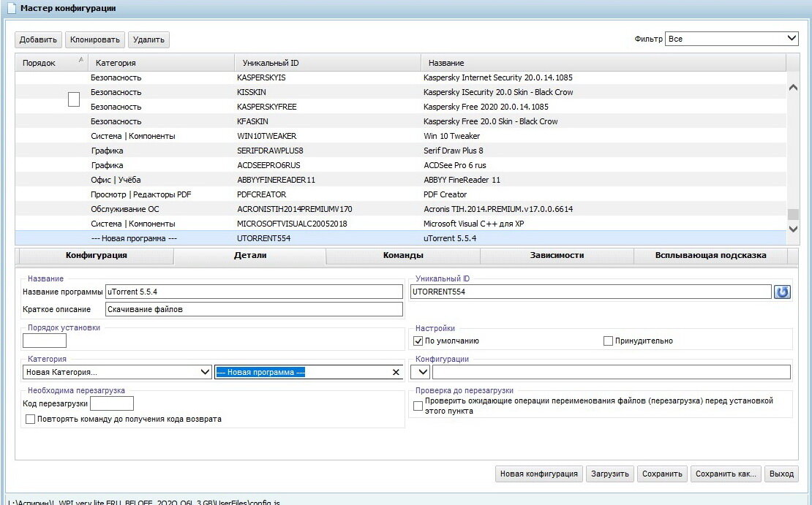Open the Конфигурации dropdown arrow
The width and height of the screenshot is (812, 505).
point(422,372)
